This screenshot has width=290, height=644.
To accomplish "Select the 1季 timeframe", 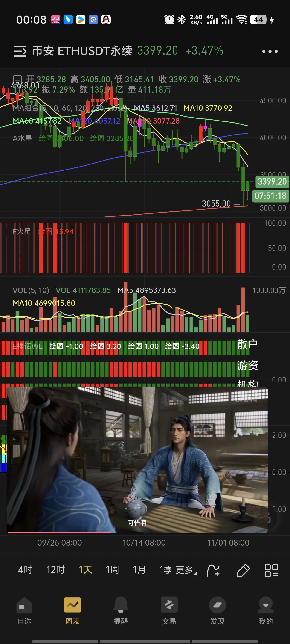I will pos(165,570).
